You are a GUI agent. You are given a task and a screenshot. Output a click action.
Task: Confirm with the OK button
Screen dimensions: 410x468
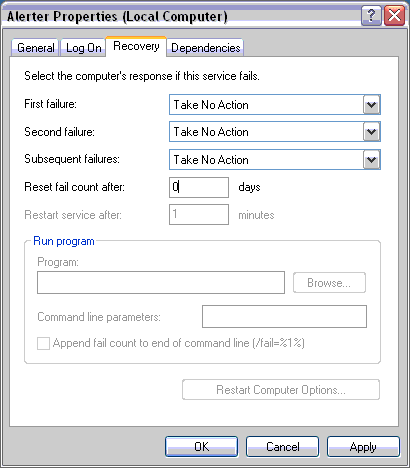click(202, 447)
